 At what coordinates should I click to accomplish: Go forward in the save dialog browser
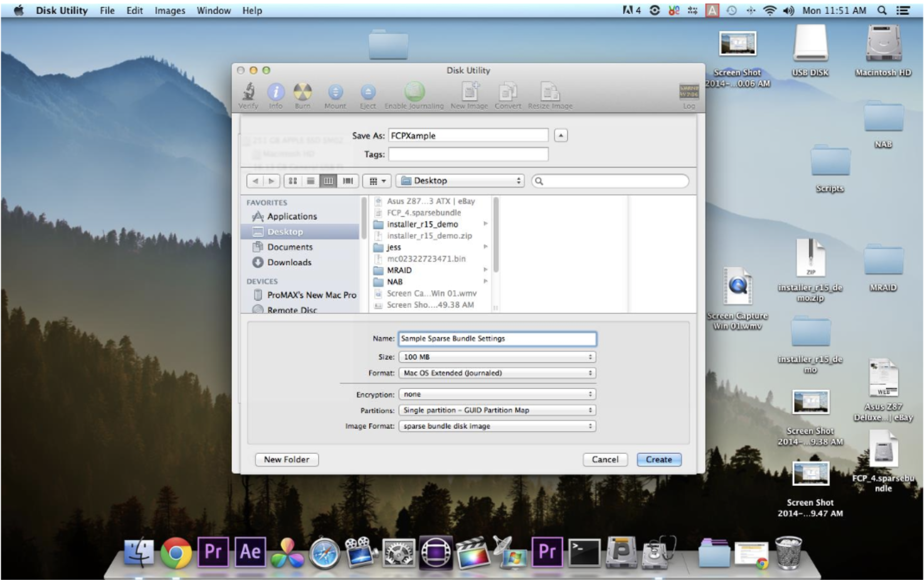tap(272, 181)
